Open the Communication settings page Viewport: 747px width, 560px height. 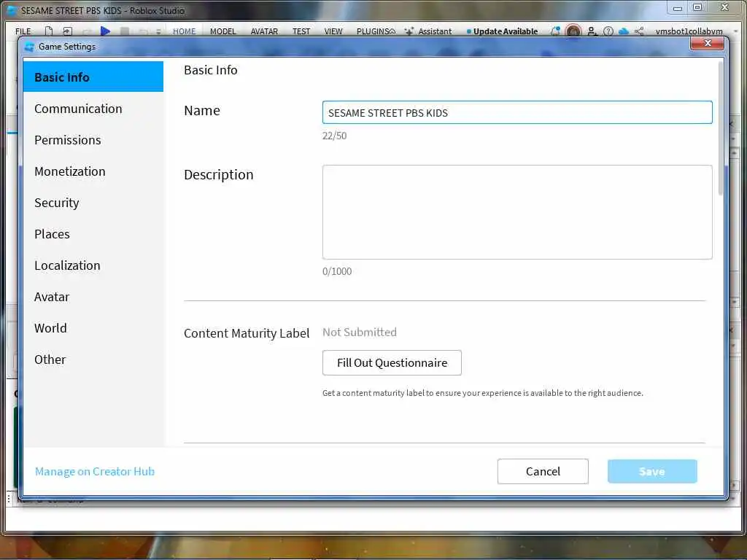[93, 109]
